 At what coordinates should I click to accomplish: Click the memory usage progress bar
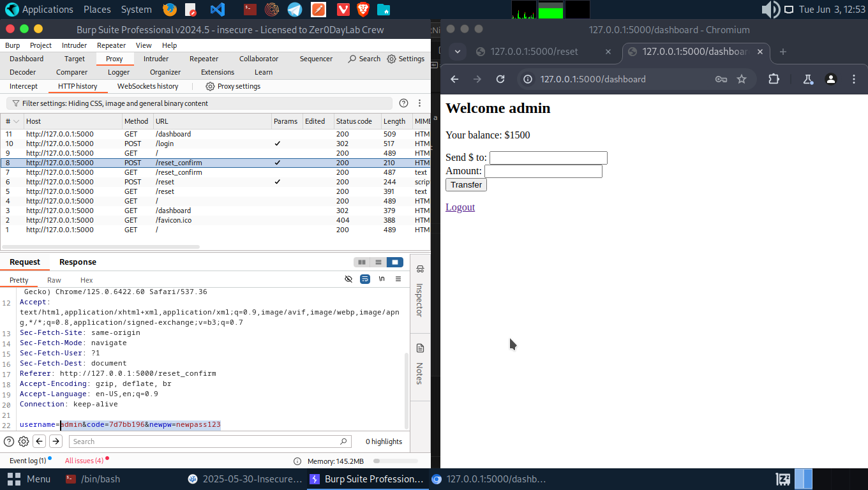point(396,461)
